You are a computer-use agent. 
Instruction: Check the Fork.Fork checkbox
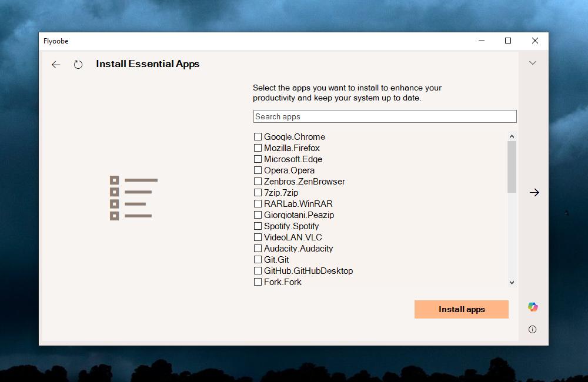pyautogui.click(x=258, y=282)
